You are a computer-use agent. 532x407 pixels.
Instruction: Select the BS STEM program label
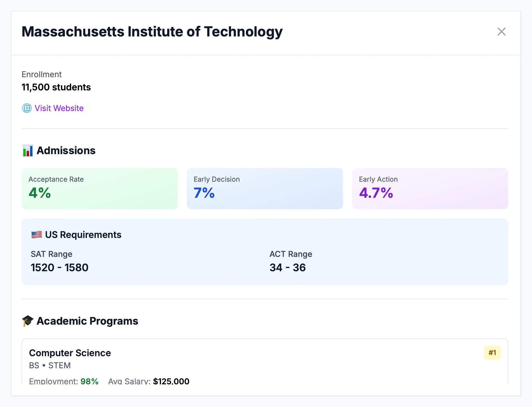pyautogui.click(x=50, y=365)
